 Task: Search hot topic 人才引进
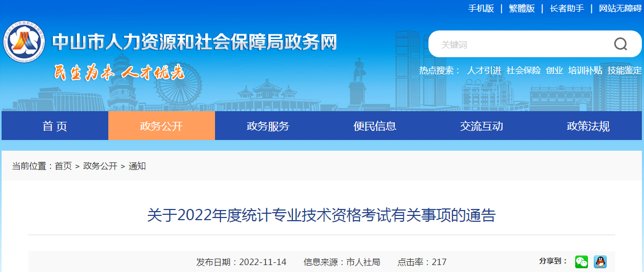point(484,71)
